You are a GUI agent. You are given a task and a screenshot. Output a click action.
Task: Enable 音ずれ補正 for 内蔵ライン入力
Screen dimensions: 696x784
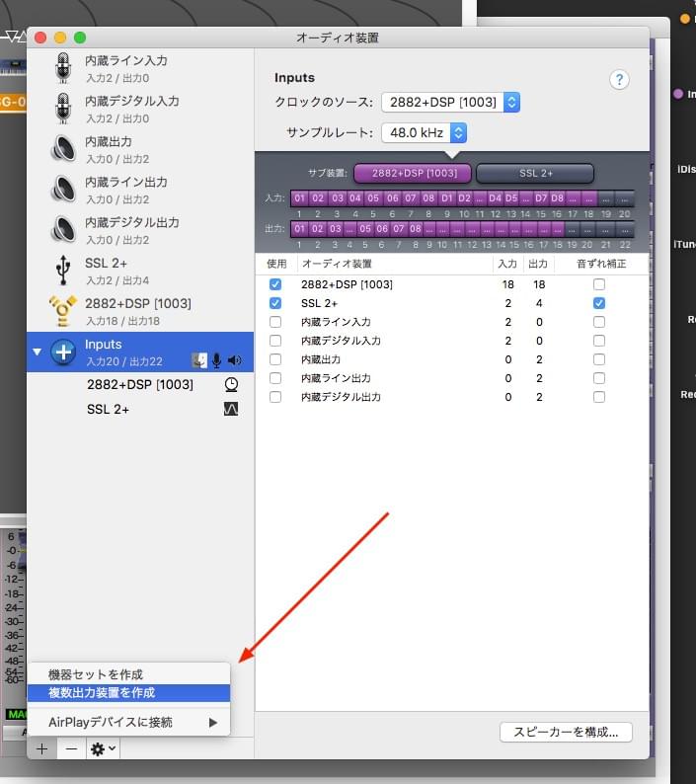[599, 322]
